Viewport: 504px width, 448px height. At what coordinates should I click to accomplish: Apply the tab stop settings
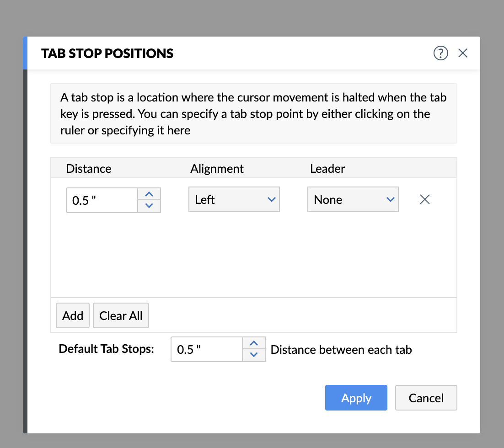(x=356, y=398)
